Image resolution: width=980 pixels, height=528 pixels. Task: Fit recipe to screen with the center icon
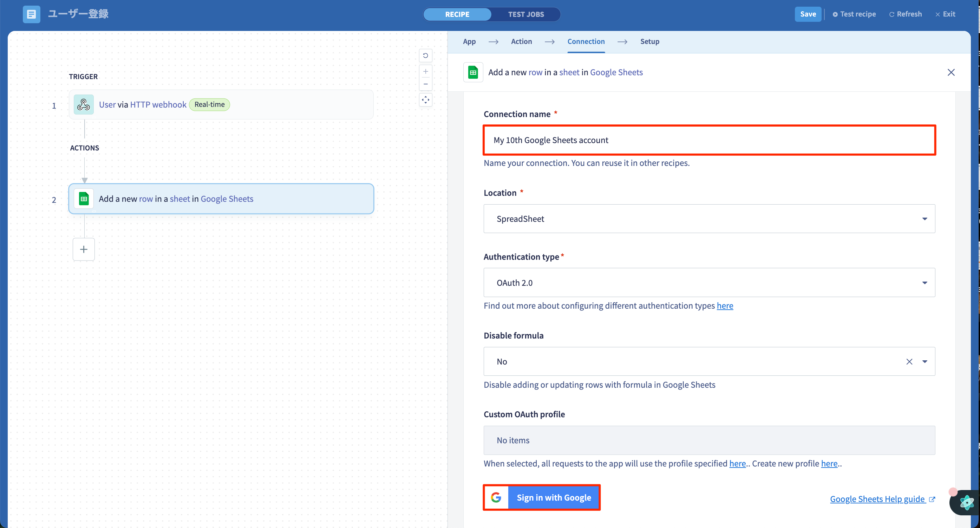[425, 100]
